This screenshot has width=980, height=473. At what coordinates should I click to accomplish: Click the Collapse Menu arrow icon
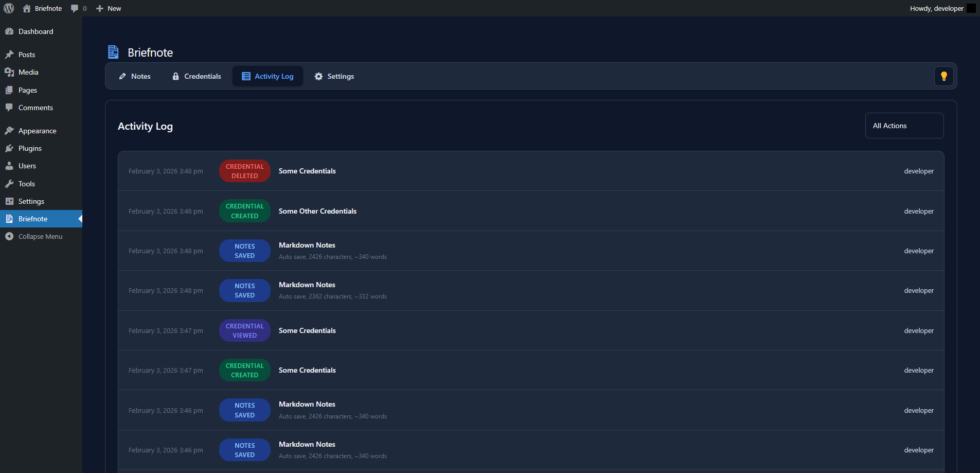[9, 236]
